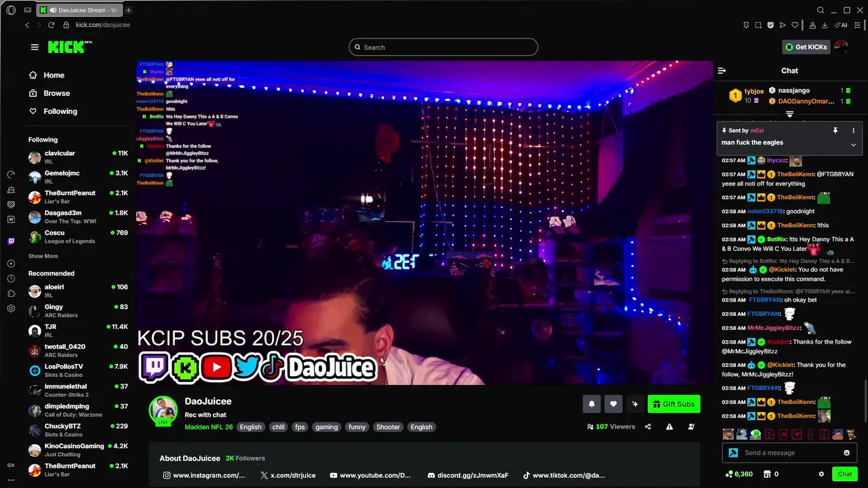The width and height of the screenshot is (868, 488).
Task: Open DaoJuicee's Instagram link
Action: point(204,475)
